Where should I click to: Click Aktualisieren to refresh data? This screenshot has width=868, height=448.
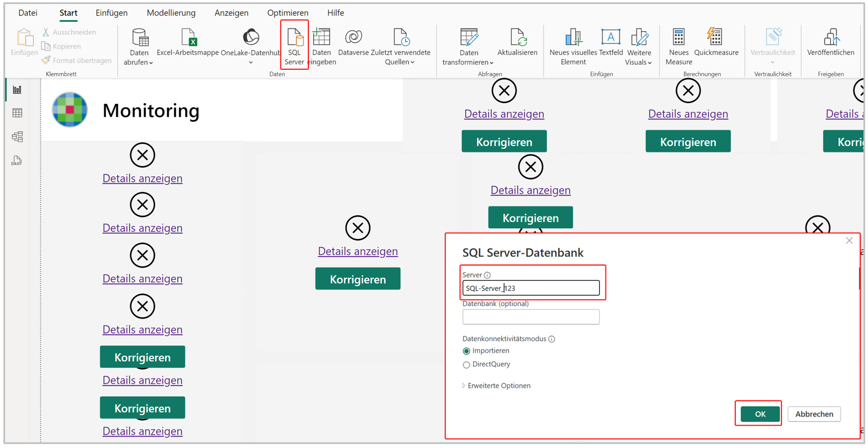[x=517, y=43]
